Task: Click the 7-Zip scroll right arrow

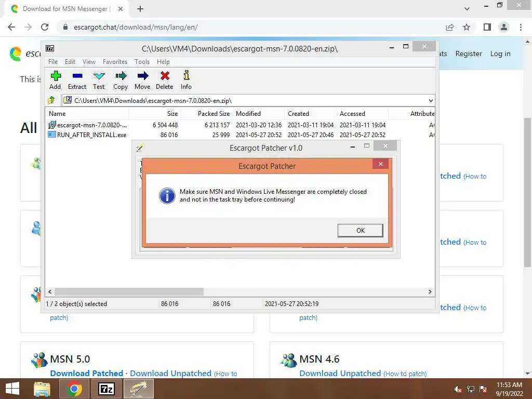Action: [430, 291]
